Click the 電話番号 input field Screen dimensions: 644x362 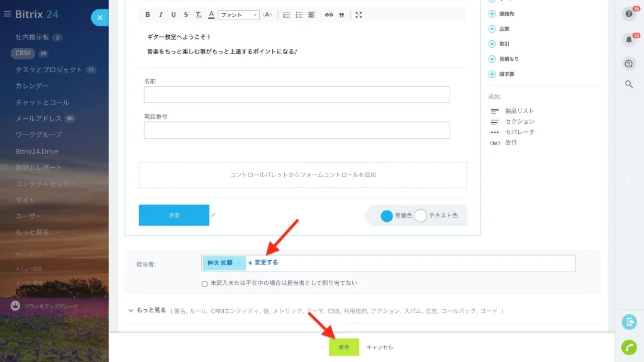(297, 131)
